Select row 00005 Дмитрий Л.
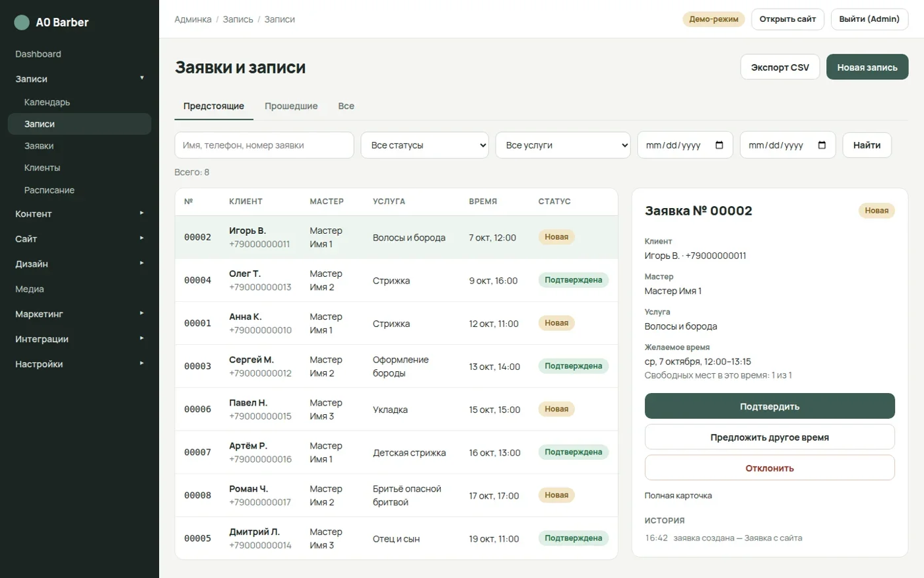Viewport: 924px width, 578px height. tap(396, 538)
